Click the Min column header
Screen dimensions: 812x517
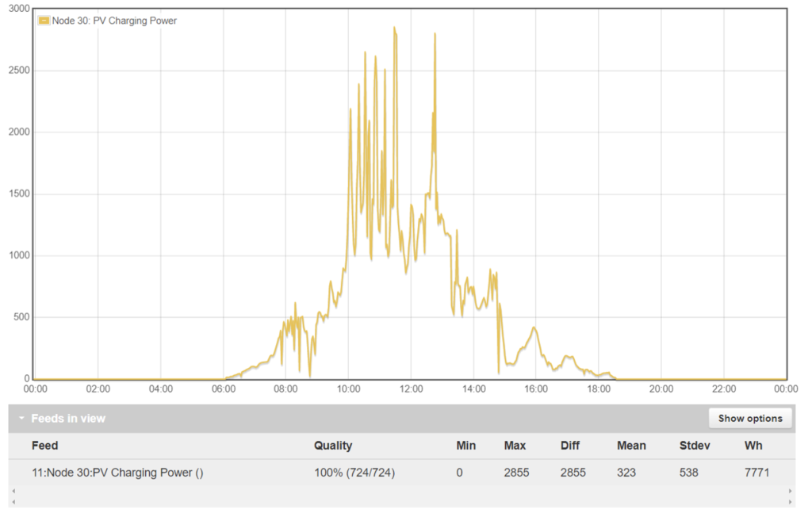pyautogui.click(x=466, y=446)
